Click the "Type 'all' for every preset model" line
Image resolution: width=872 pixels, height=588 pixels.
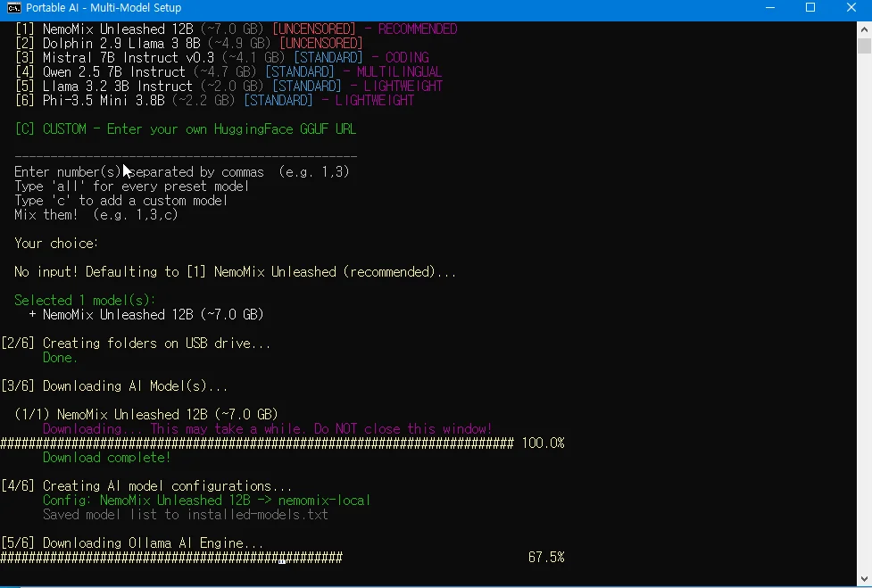point(131,186)
